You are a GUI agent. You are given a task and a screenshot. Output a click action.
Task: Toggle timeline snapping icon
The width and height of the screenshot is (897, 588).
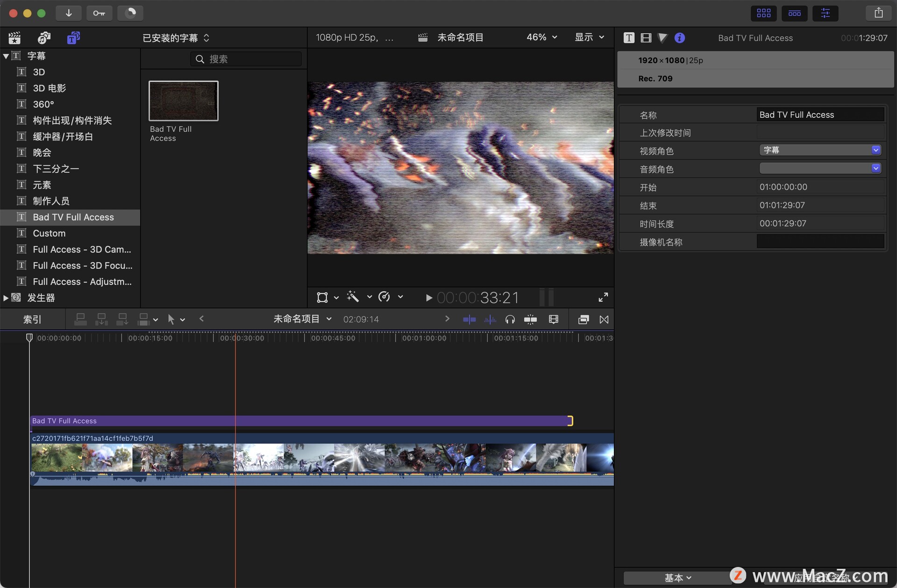(530, 319)
